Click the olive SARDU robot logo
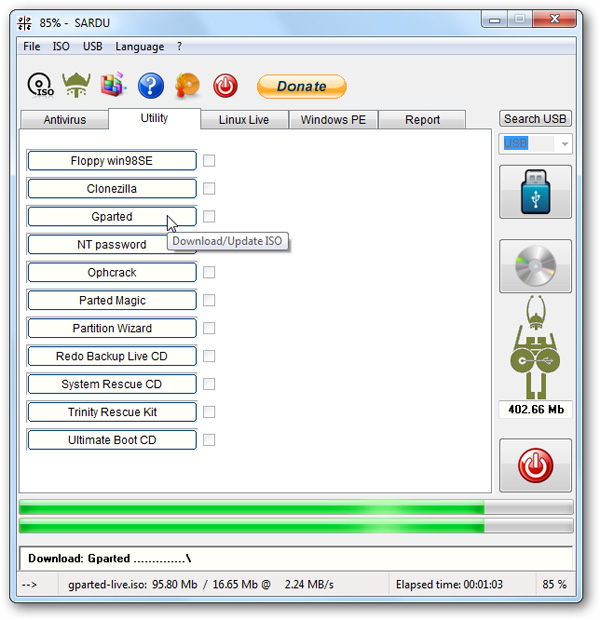 [535, 347]
